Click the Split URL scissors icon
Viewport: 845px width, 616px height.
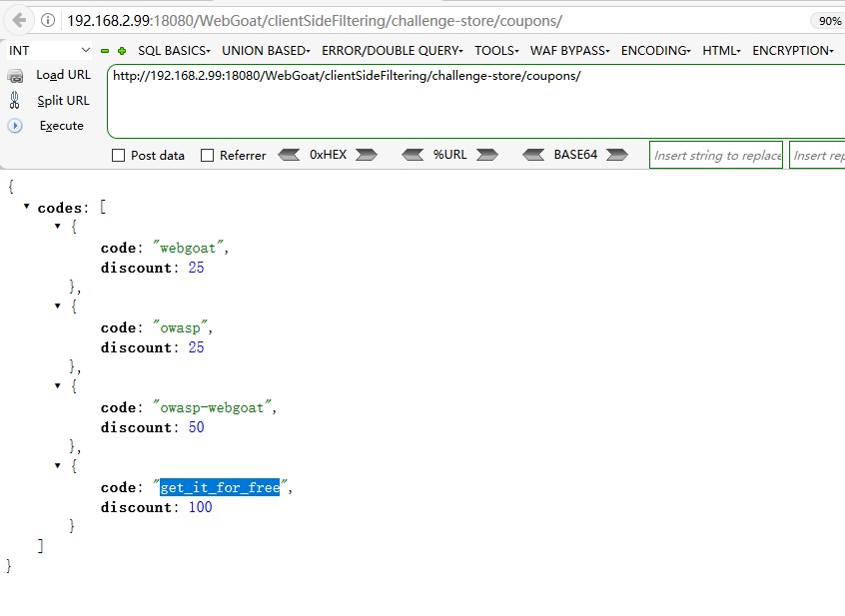click(15, 101)
